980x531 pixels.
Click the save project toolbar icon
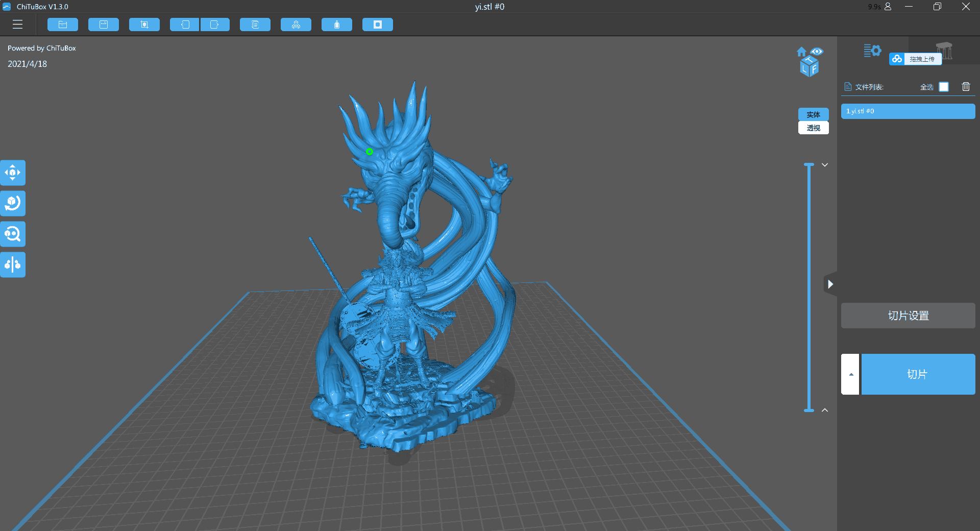(x=104, y=25)
